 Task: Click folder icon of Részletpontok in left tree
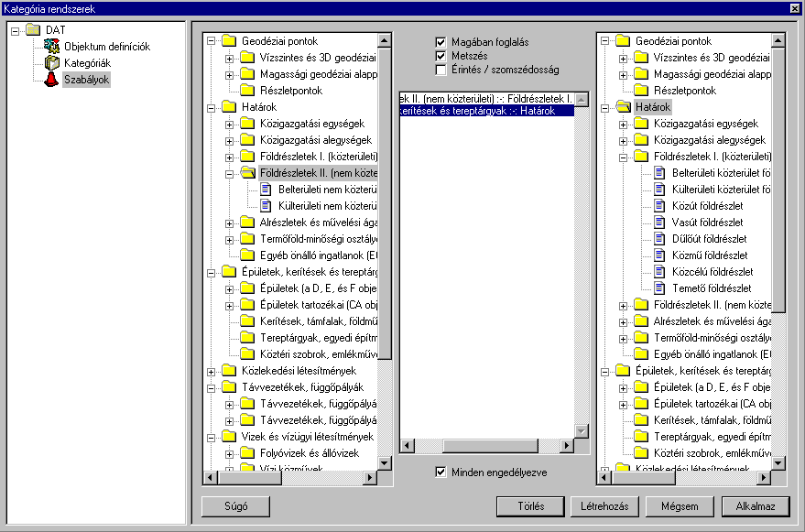point(246,91)
